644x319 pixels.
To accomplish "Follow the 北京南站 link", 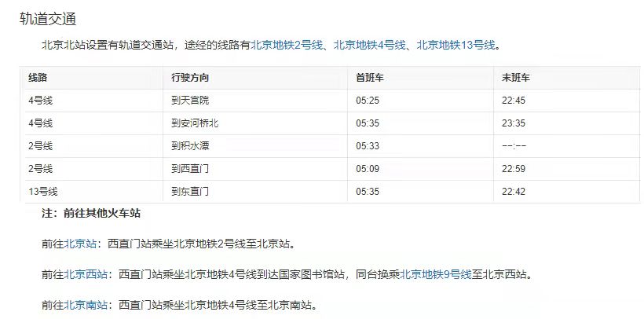I will [x=86, y=305].
